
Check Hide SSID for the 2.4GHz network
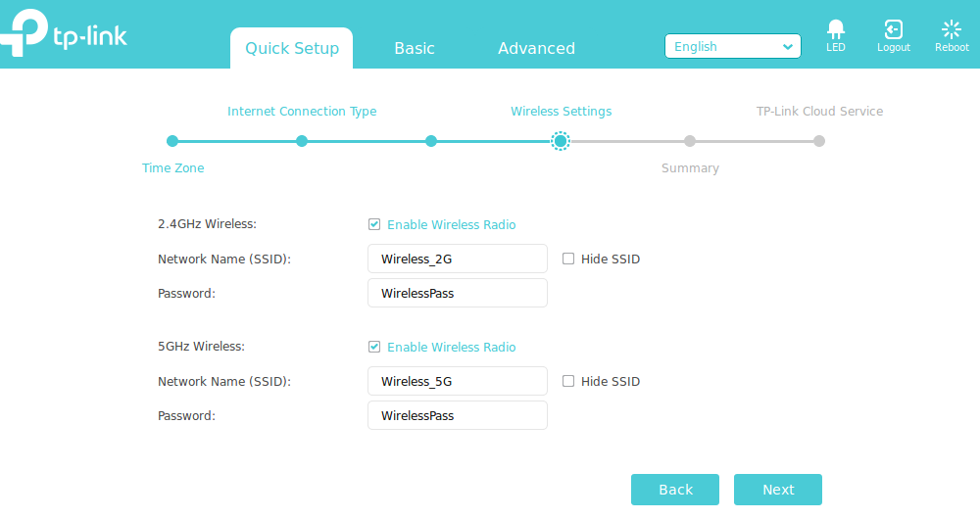tap(568, 259)
